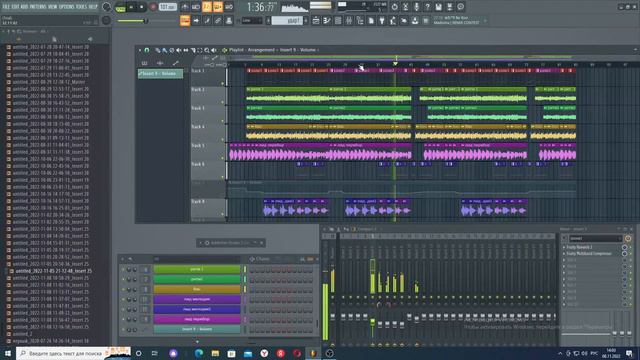Select the Playlist zoom magnifier tool

point(207,50)
